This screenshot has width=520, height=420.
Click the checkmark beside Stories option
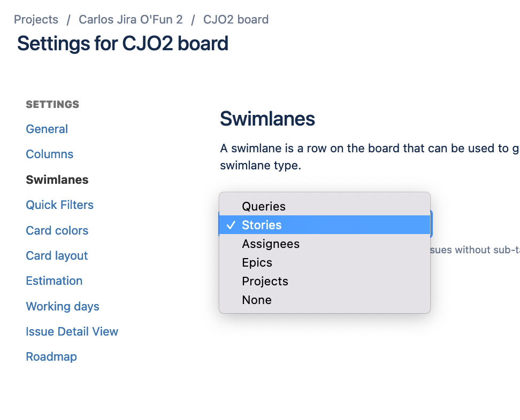coord(231,225)
